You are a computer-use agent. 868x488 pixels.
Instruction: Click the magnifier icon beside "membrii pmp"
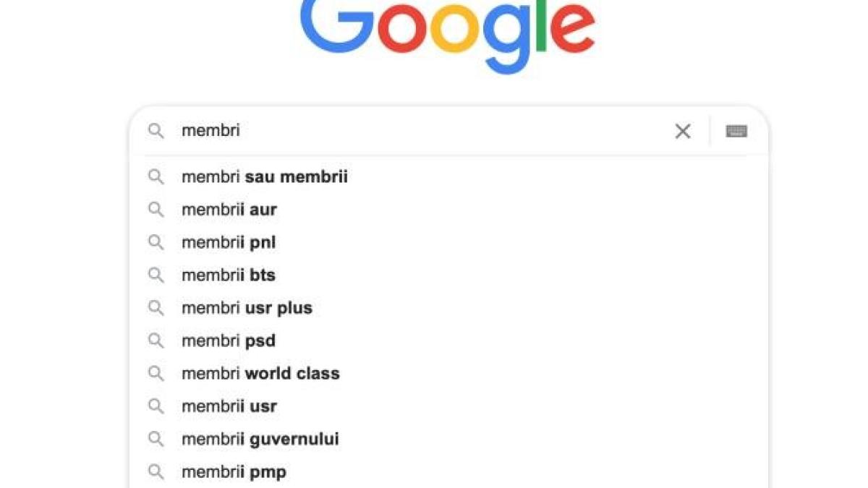pyautogui.click(x=156, y=472)
